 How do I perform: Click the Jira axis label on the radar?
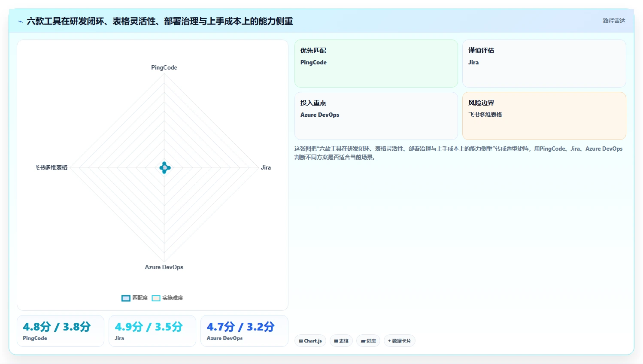(266, 167)
